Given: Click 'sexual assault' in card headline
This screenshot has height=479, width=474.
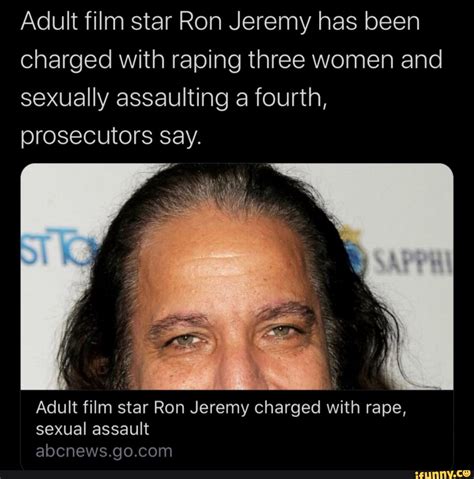Looking at the screenshot, I should tap(92, 429).
